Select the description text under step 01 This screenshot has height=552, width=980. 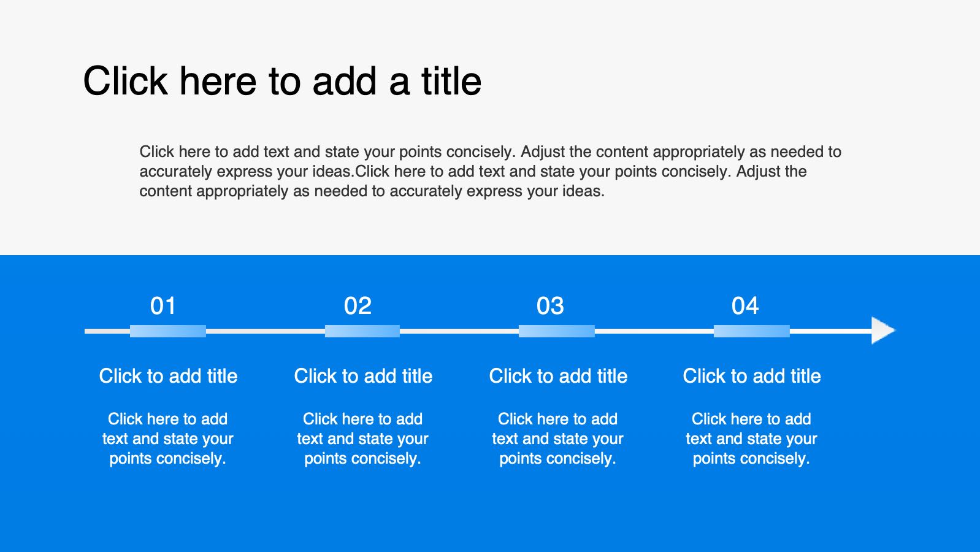168,439
